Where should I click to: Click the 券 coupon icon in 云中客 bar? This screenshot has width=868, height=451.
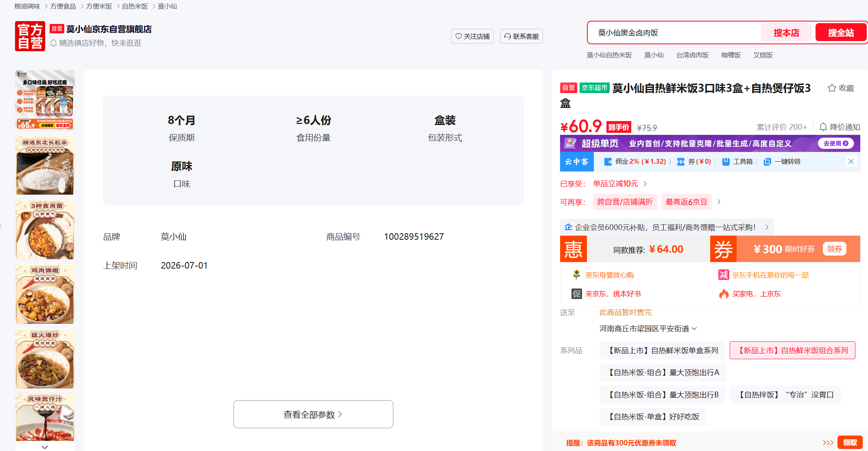click(x=680, y=162)
